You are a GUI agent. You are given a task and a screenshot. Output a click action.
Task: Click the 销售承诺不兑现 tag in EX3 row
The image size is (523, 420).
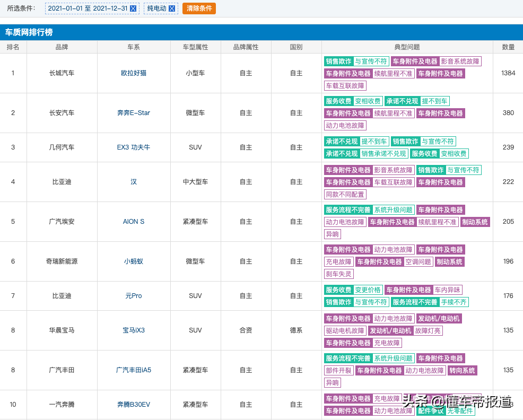coord(383,153)
